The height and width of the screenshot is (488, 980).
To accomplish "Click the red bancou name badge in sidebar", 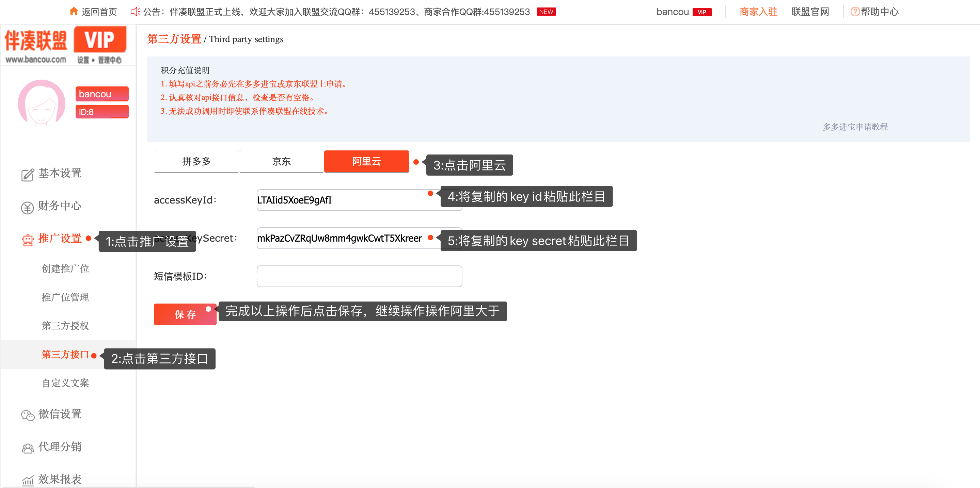I will point(101,94).
